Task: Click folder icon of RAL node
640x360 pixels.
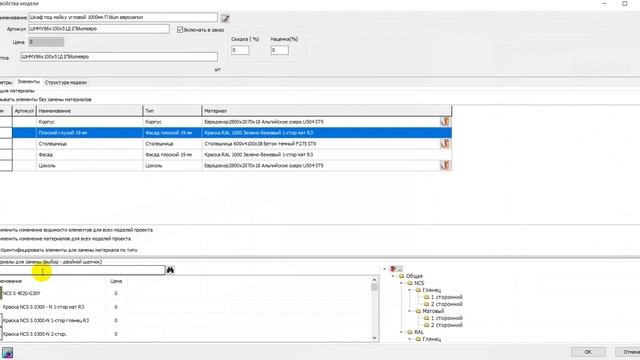Action: 410,332
